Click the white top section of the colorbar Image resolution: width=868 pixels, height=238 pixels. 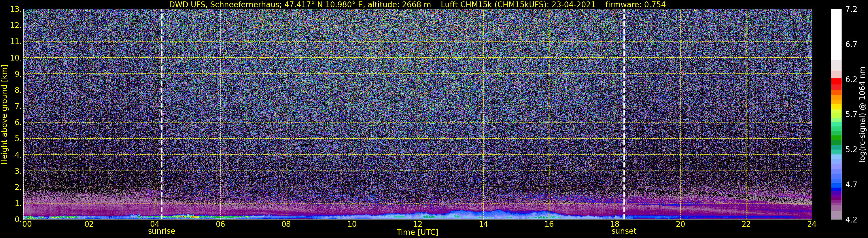(836, 34)
